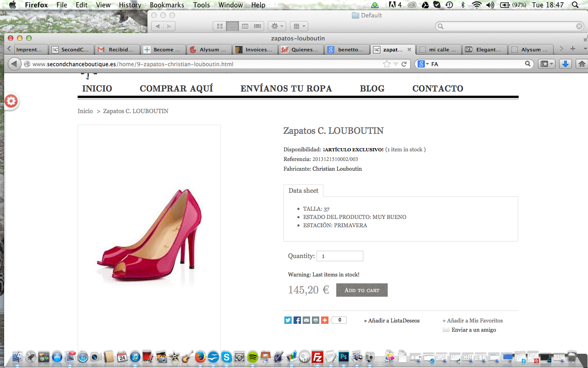
Task: Open the ENVÍANOS TU ROPA navigation link
Action: [286, 88]
